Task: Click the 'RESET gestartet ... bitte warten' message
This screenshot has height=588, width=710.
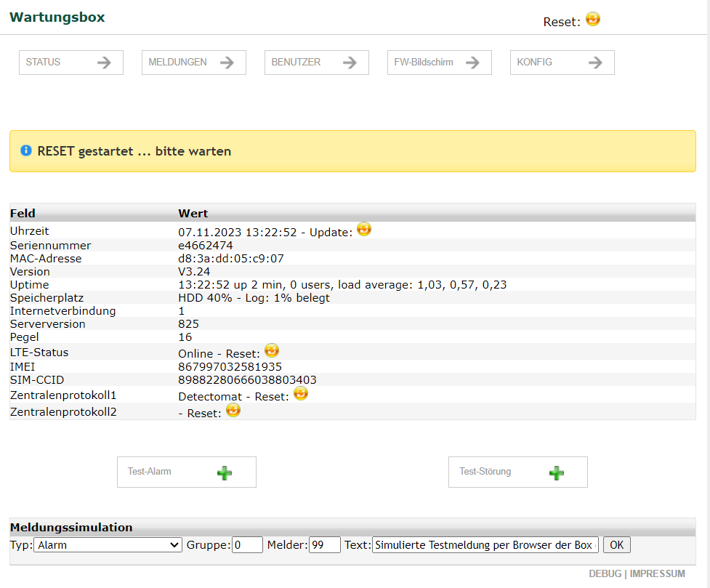Action: tap(134, 151)
